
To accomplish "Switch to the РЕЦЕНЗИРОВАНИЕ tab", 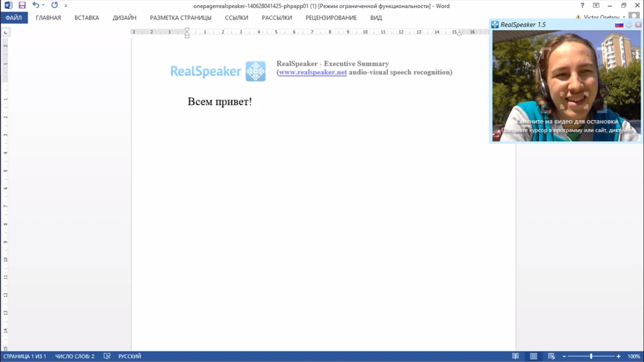I will pyautogui.click(x=331, y=18).
